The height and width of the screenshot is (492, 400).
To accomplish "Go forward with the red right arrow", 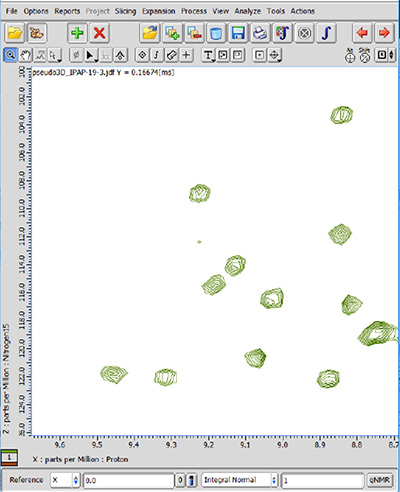I will 384,33.
